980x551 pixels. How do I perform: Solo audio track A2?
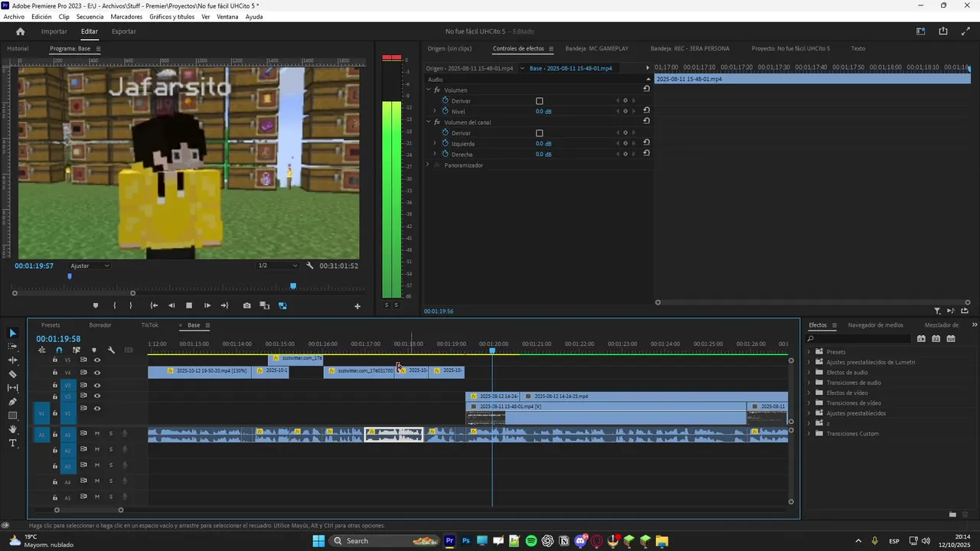click(110, 449)
